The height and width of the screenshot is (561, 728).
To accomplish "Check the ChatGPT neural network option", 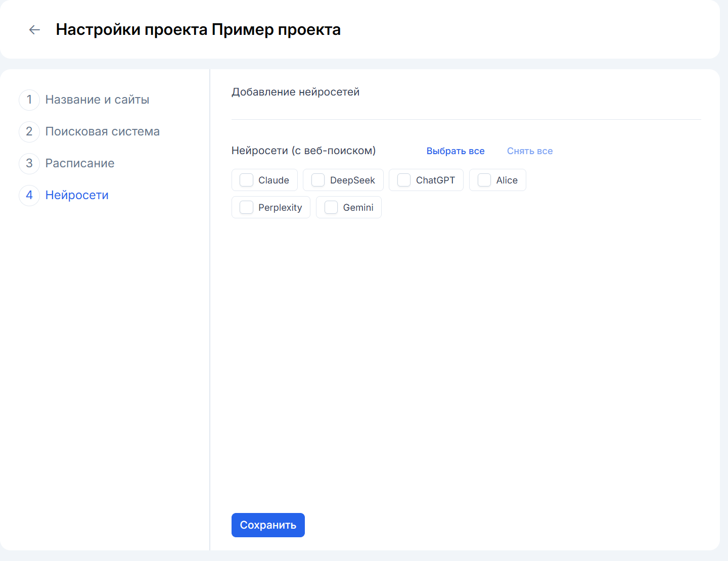I will click(404, 180).
